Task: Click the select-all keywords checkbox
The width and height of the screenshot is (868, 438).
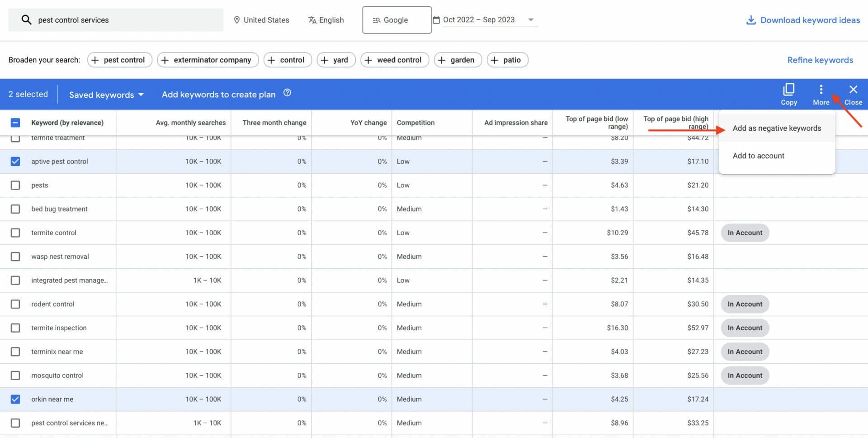Action: (x=15, y=122)
